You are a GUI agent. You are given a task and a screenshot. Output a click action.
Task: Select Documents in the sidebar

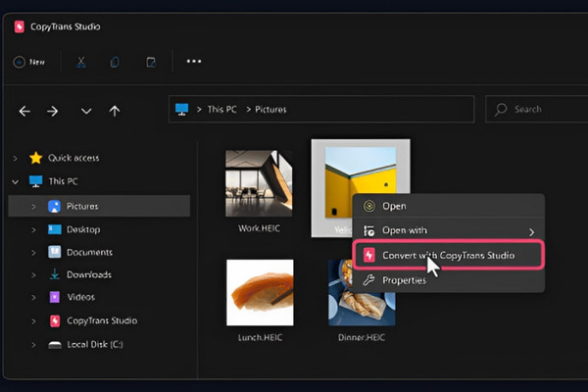tap(89, 253)
